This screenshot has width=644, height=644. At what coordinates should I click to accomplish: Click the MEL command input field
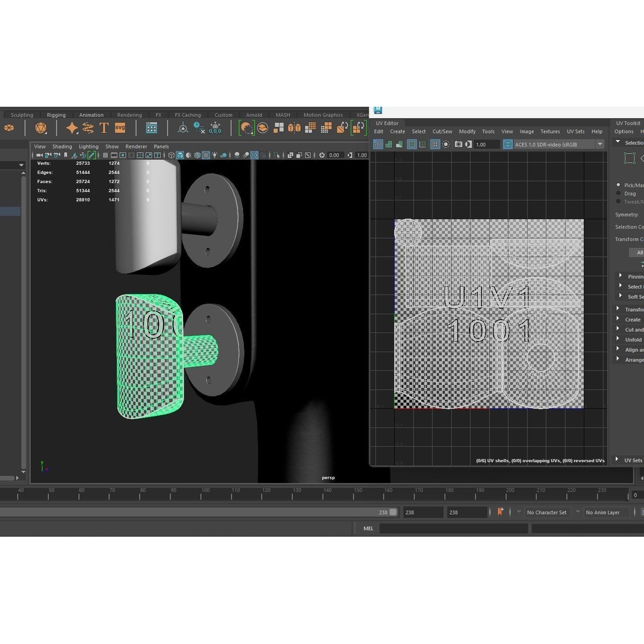453,528
